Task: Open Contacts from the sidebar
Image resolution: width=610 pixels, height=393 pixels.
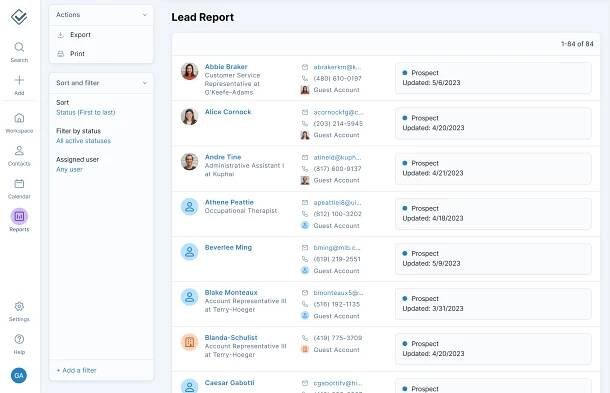Action: coord(19,156)
